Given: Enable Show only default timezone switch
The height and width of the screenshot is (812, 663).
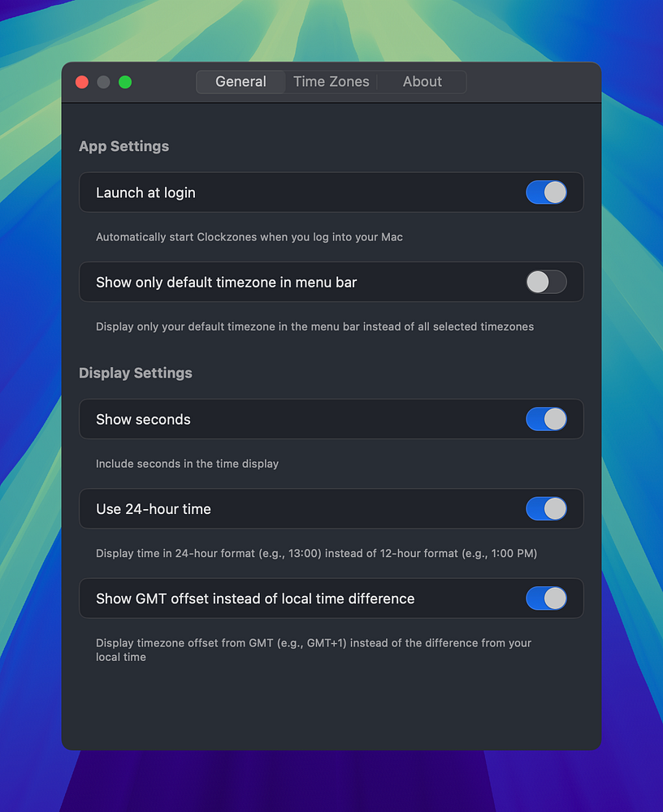Looking at the screenshot, I should (x=546, y=282).
